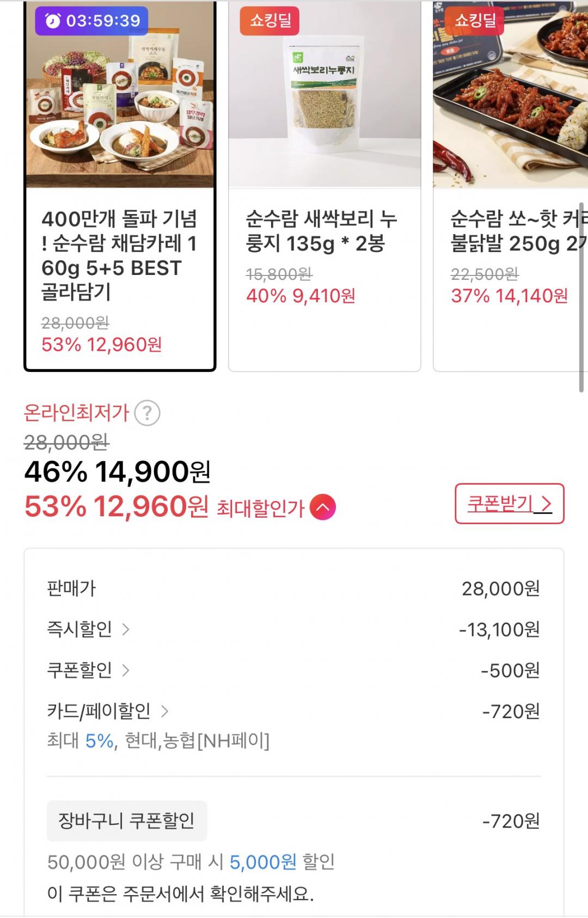Select the 순수람 채담카레 product title

click(x=119, y=255)
